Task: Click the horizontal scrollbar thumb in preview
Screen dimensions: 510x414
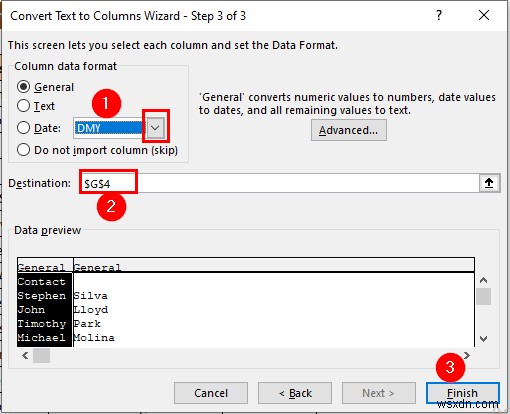Action: [41, 356]
